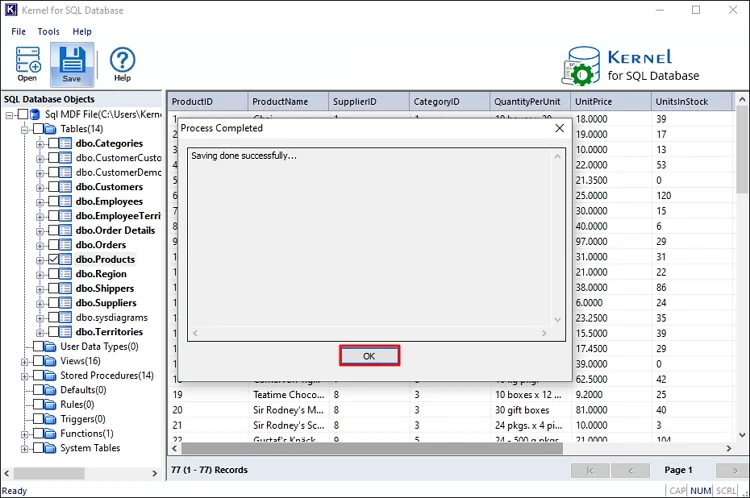Screen dimensions: 750x498
Task: Click the System Tables folder icon
Action: click(50, 448)
